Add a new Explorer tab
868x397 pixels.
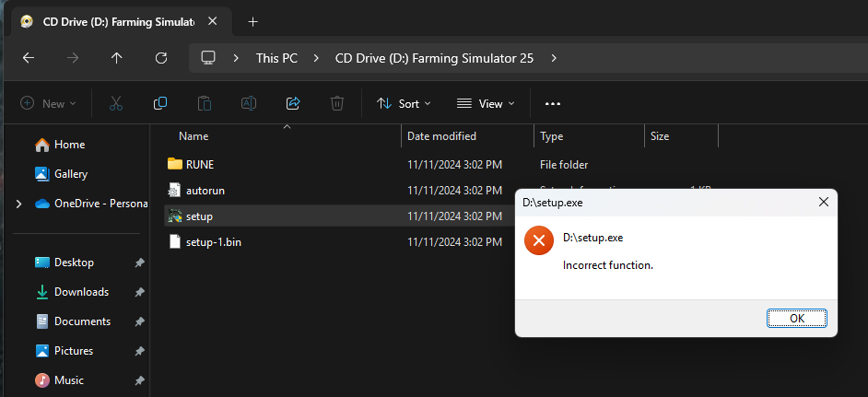tap(253, 21)
